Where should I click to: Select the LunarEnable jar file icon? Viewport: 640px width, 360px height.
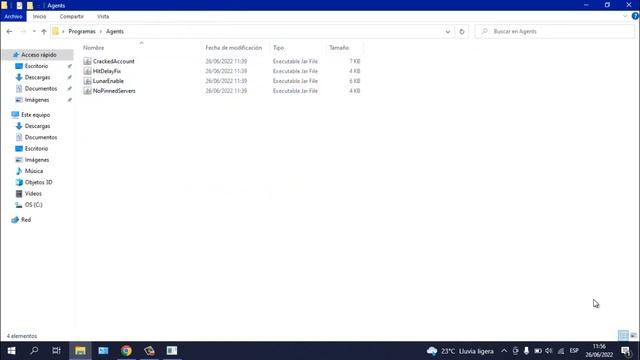(87, 81)
